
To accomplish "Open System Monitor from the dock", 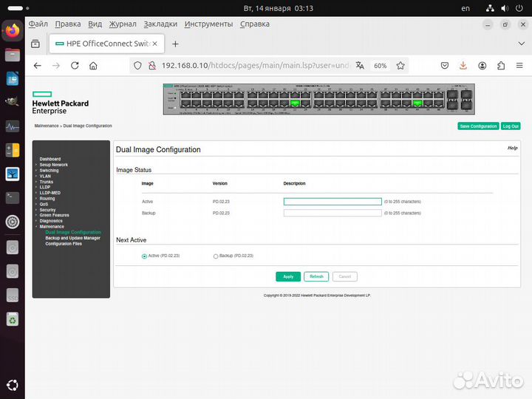I will [13, 126].
